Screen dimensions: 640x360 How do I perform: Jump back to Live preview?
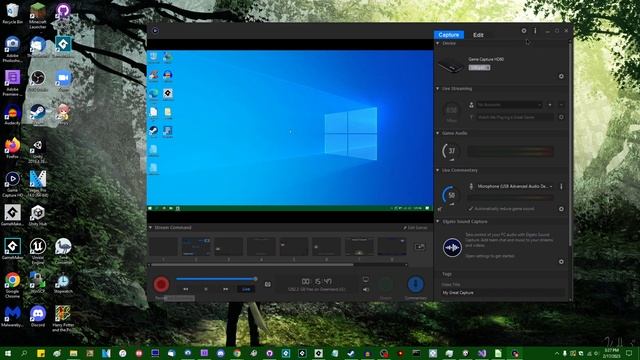(246, 289)
